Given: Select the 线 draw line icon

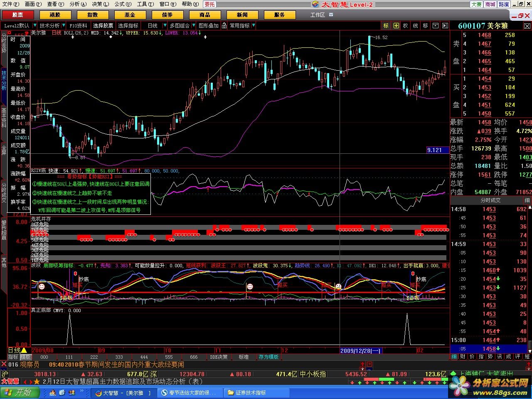Looking at the screenshot, I should [415, 26].
